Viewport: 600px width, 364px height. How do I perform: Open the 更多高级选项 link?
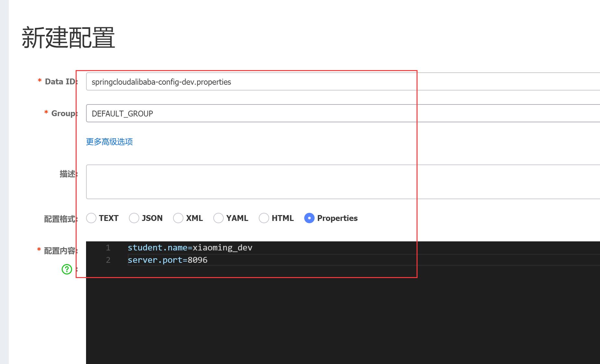109,142
